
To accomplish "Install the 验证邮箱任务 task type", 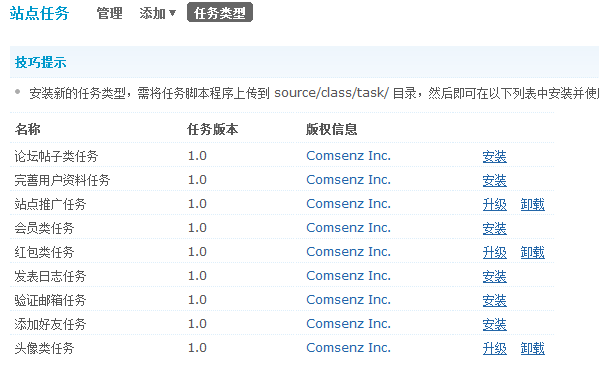I will [494, 300].
